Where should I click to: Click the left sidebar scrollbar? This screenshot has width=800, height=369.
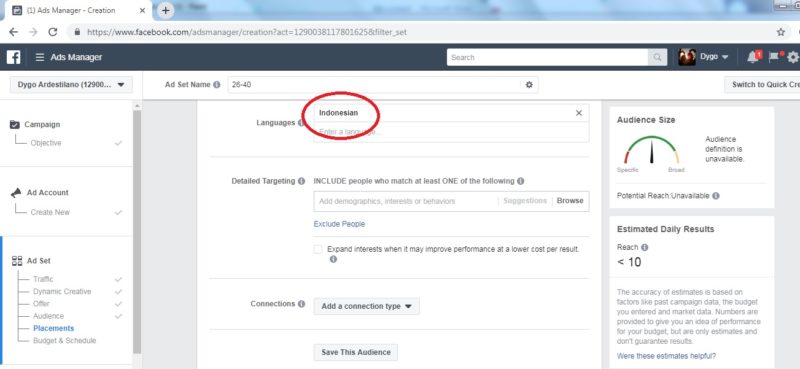click(x=137, y=232)
